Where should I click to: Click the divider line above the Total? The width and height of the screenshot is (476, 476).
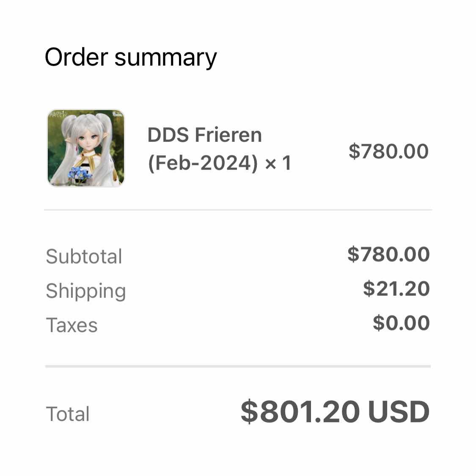238,366
